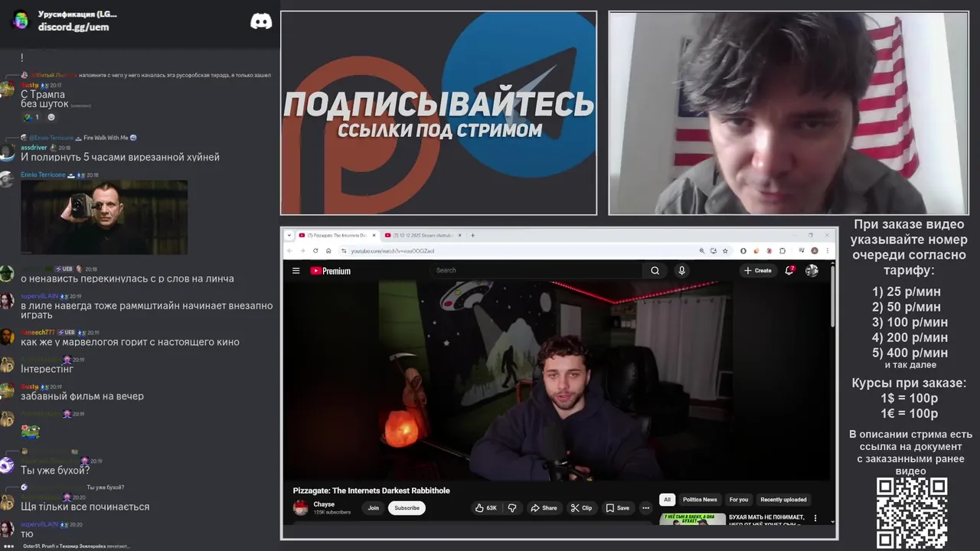The width and height of the screenshot is (980, 551).
Task: Click the message 'забавный фильм на вечер'
Action: pos(82,396)
